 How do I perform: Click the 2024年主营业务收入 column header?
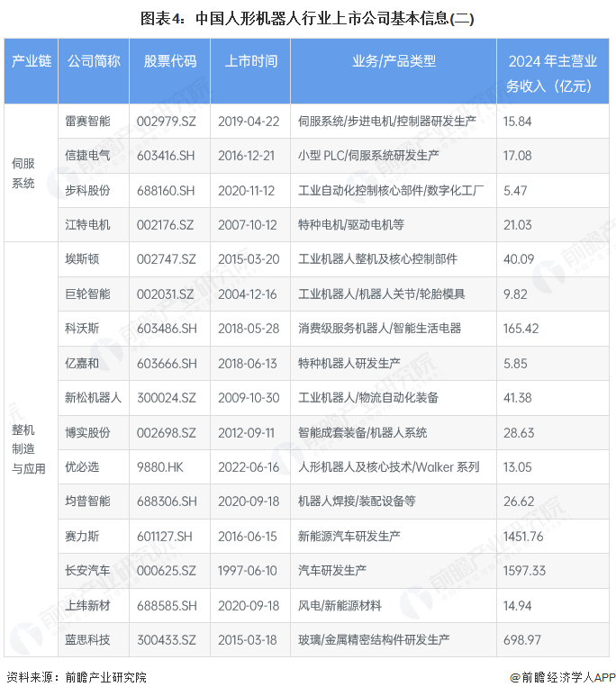552,73
